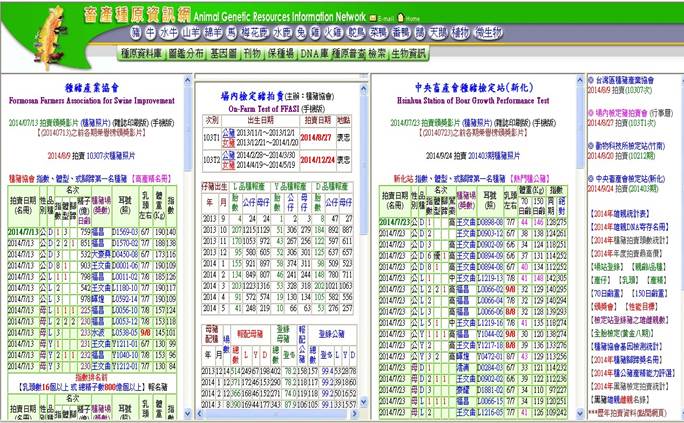Click ear tag D0898-08 in Hsinhua table

coord(490,222)
